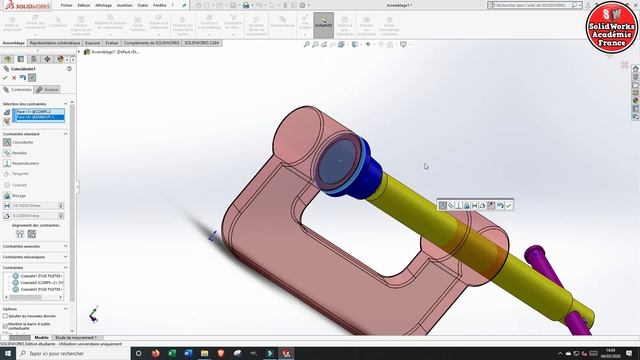Toggle the pushpin next to the undo arrow
Image resolution: width=640 pixels, height=360 pixels.
(32, 78)
